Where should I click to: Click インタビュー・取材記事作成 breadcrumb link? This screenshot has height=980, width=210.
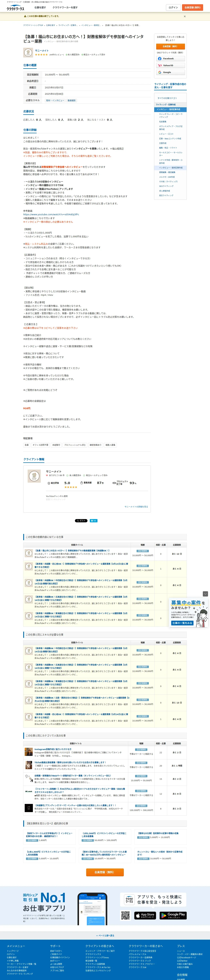pyautogui.click(x=91, y=25)
